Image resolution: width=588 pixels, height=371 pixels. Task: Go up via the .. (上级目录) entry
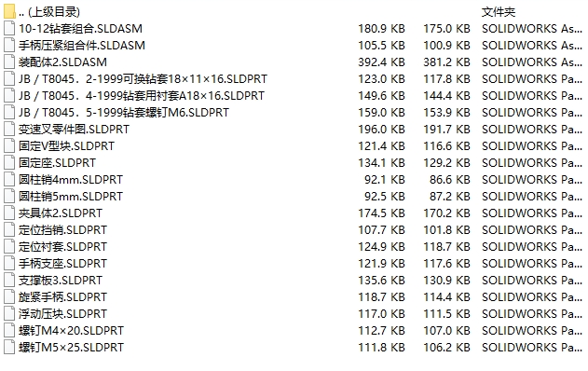pos(49,12)
